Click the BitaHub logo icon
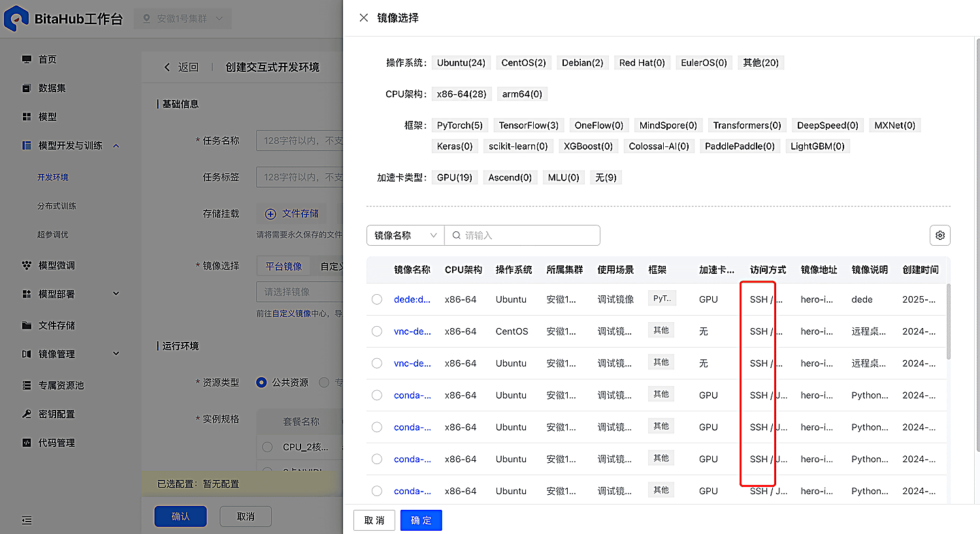The image size is (980, 534). (16, 18)
